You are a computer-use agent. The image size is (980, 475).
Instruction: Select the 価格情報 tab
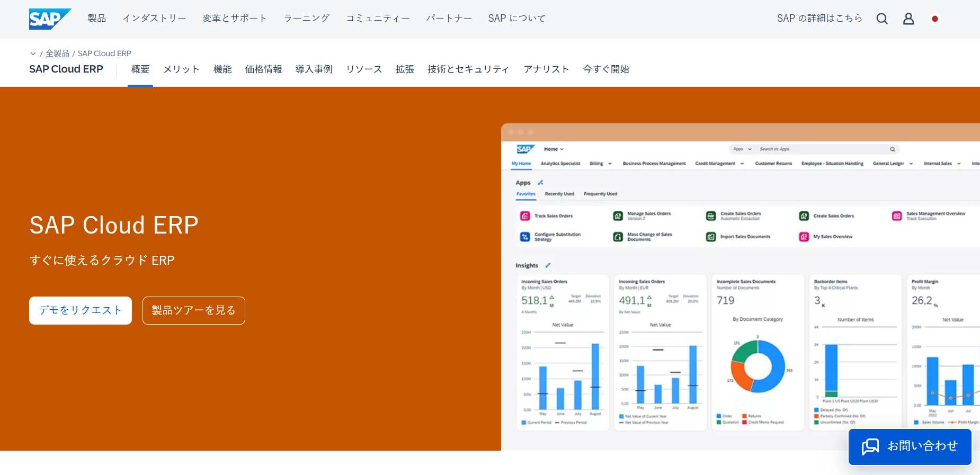click(264, 69)
